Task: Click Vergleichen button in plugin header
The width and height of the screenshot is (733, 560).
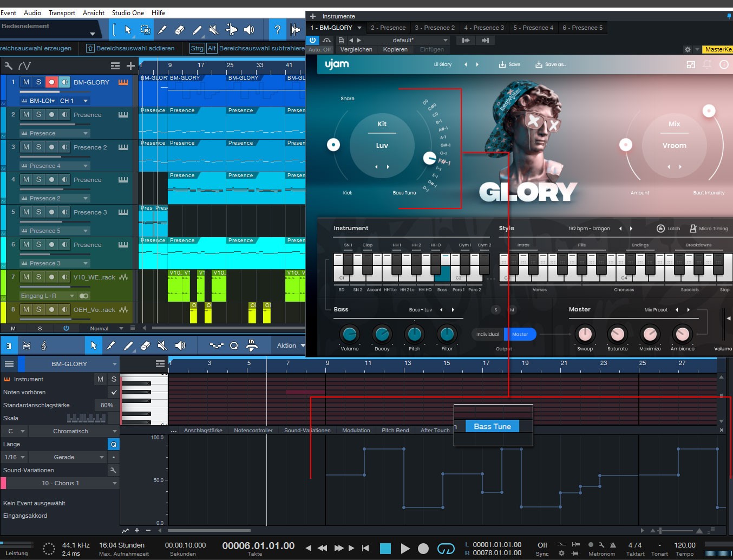Action: tap(356, 49)
